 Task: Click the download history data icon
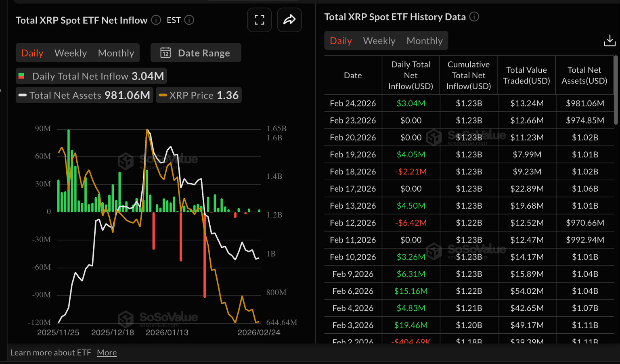(609, 40)
